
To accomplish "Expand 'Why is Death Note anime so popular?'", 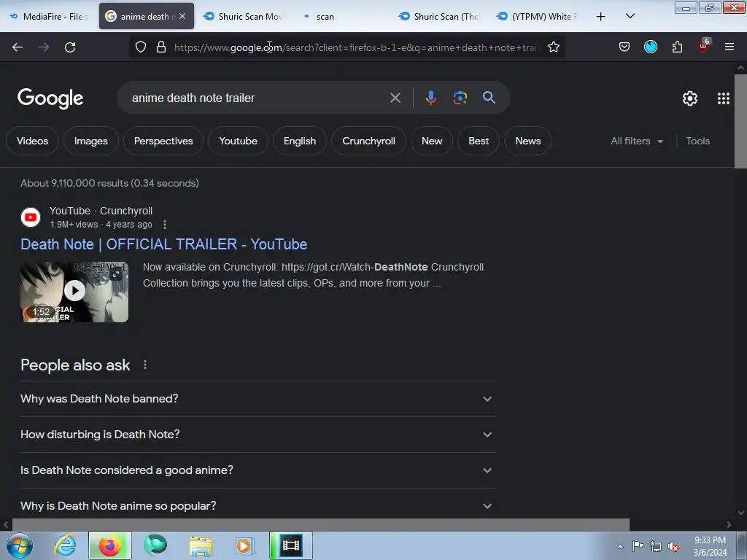I will point(258,506).
